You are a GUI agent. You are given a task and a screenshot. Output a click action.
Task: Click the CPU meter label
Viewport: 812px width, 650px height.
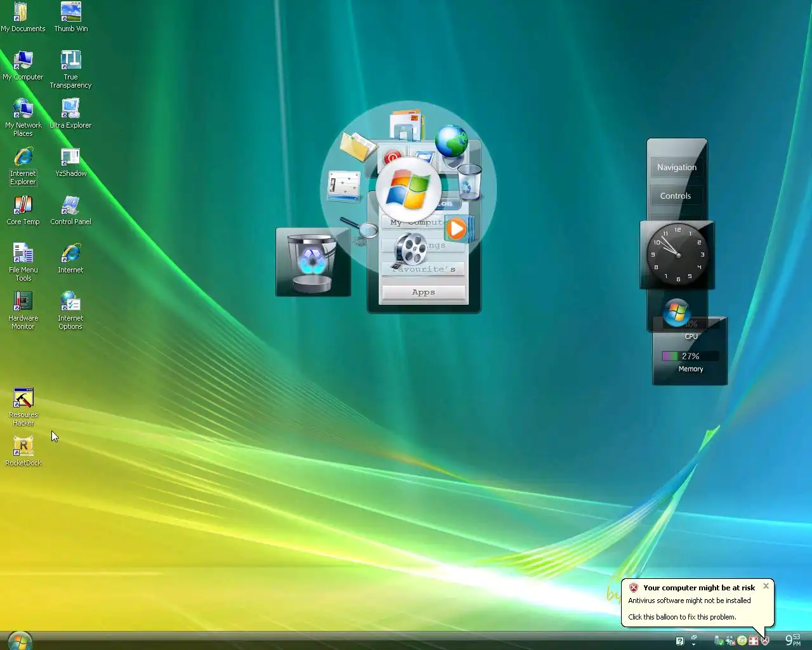[x=691, y=336]
